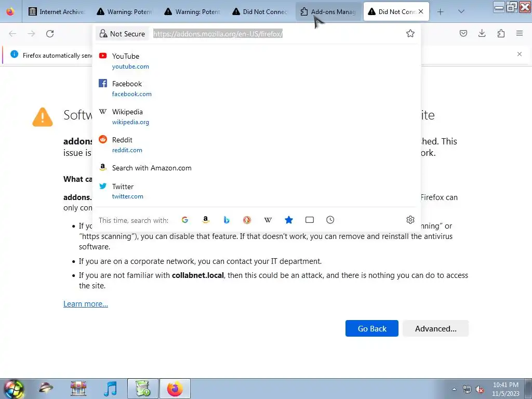Screen dimensions: 532x399
Task: Search this time with Amazon icon
Action: (206, 220)
